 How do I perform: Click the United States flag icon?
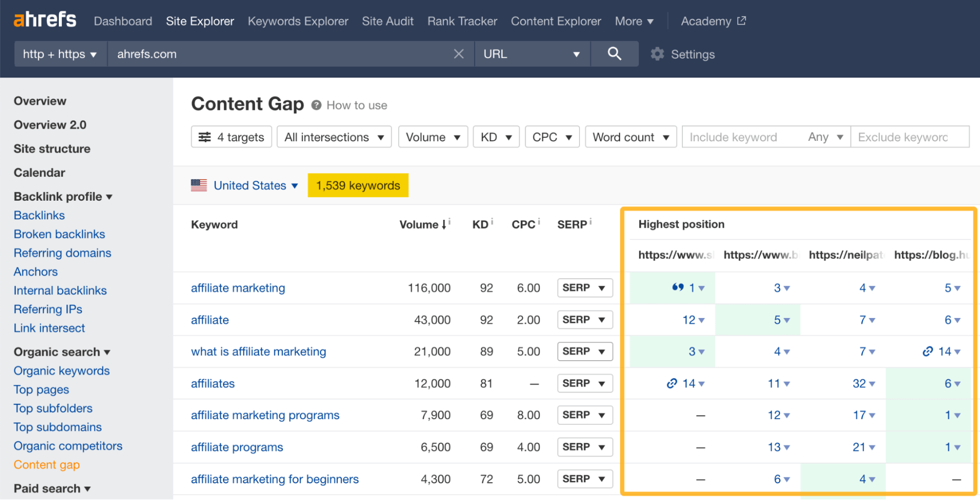tap(199, 185)
